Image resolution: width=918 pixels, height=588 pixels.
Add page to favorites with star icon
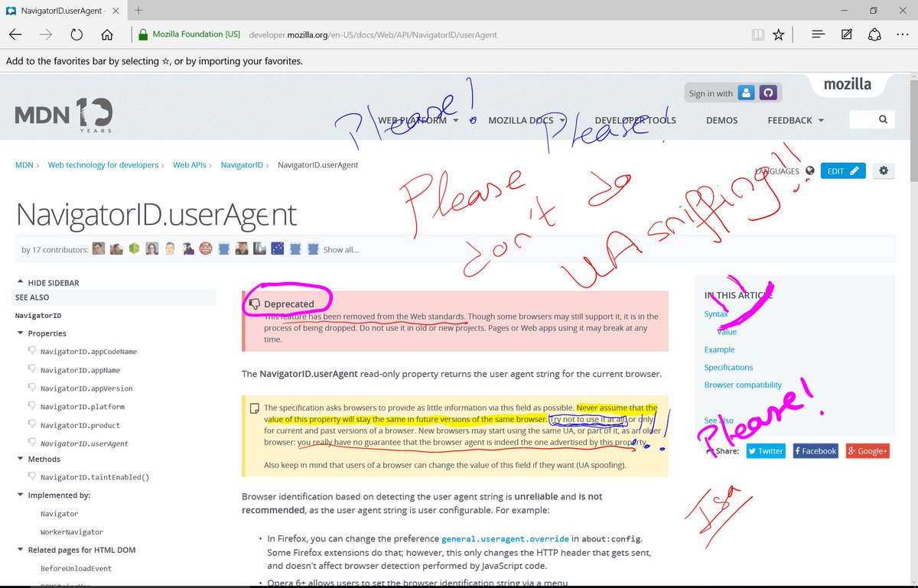point(779,34)
